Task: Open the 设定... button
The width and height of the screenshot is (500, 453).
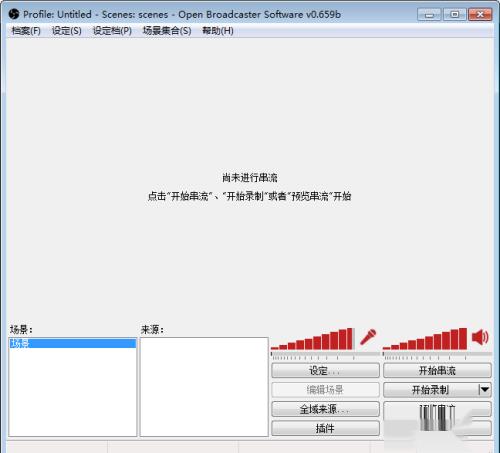Action: click(325, 370)
